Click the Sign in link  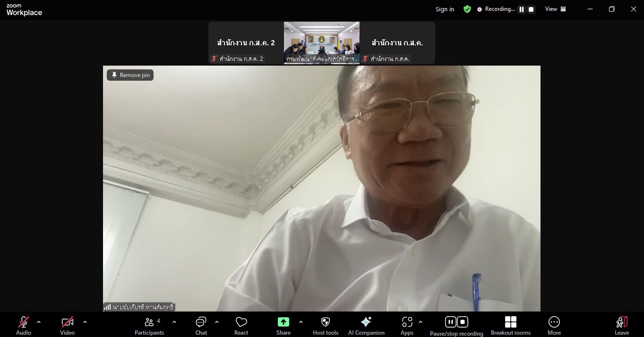coord(445,9)
